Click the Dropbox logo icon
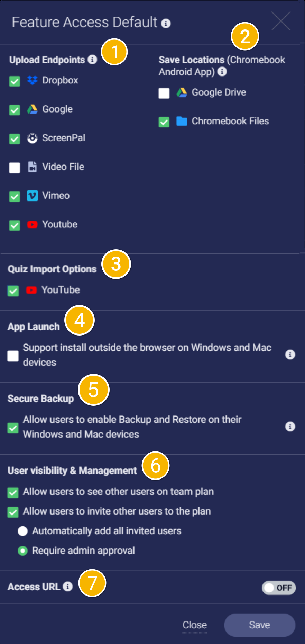 point(33,80)
